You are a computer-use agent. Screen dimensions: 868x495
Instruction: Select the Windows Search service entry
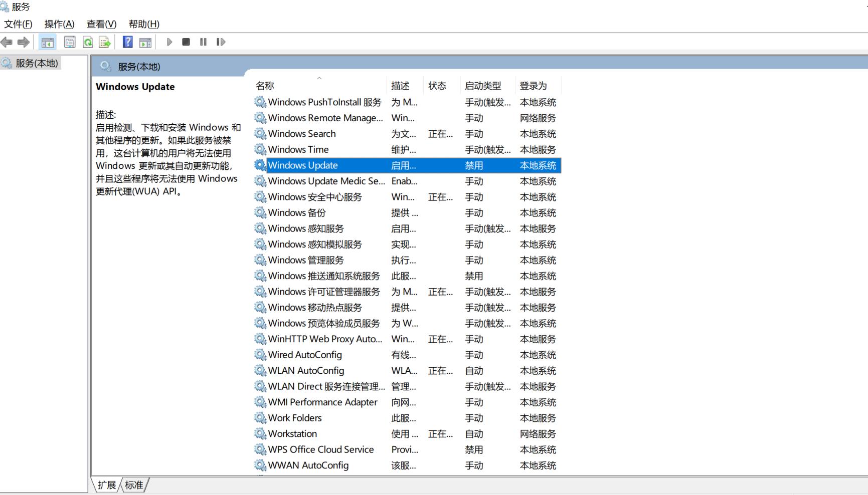click(301, 133)
